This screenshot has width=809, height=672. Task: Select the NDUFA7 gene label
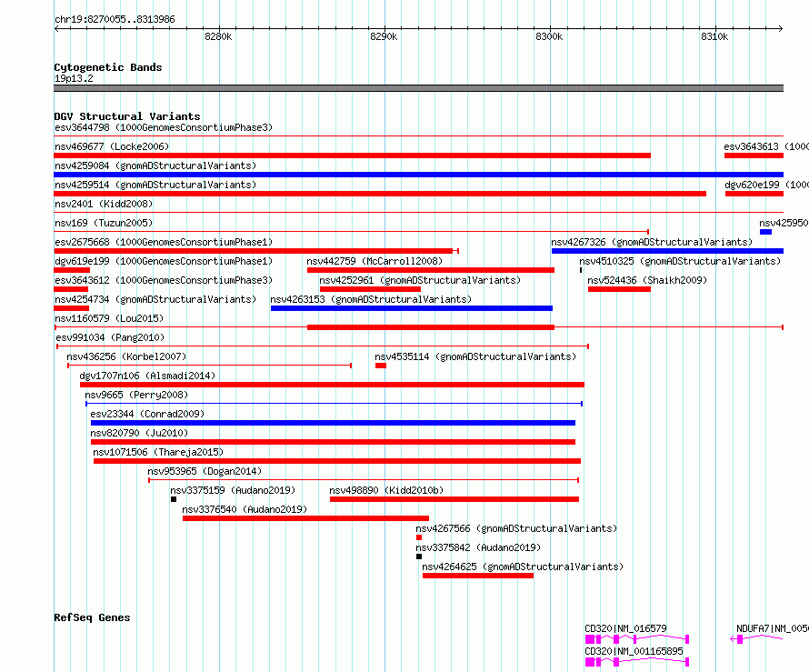(x=773, y=628)
